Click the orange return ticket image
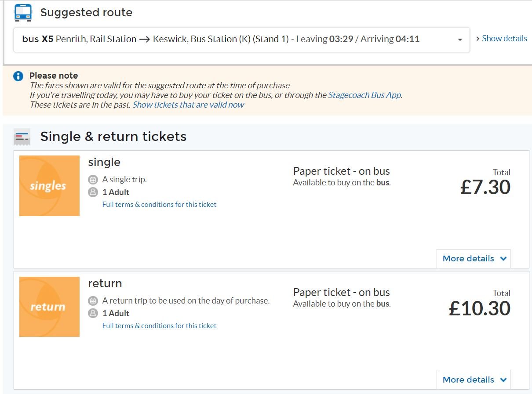Image resolution: width=532 pixels, height=394 pixels. coord(49,307)
